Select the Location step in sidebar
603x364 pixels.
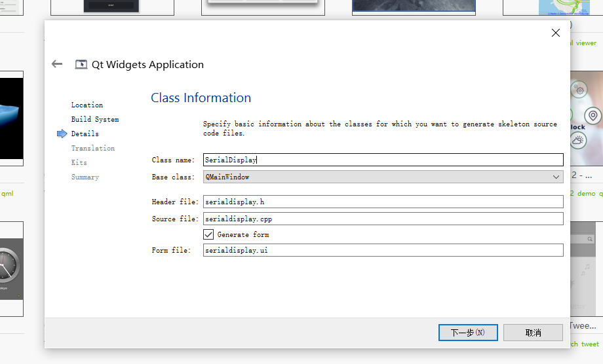point(87,105)
